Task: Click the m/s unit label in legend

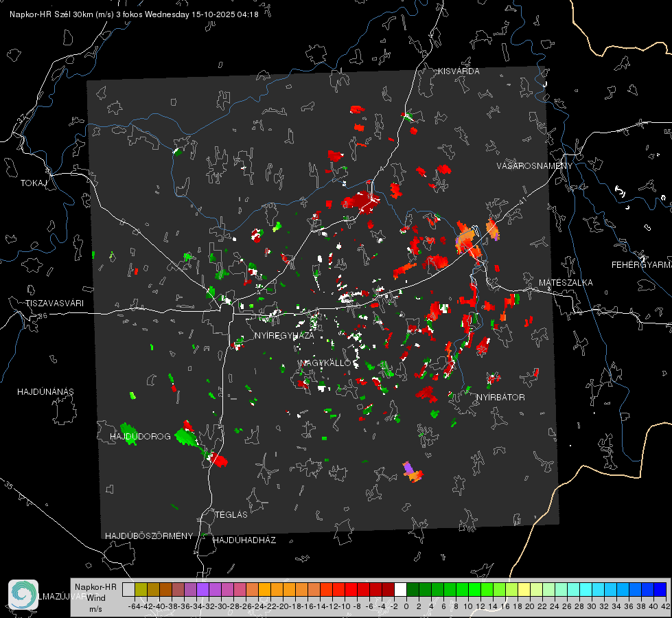Action: [95, 609]
